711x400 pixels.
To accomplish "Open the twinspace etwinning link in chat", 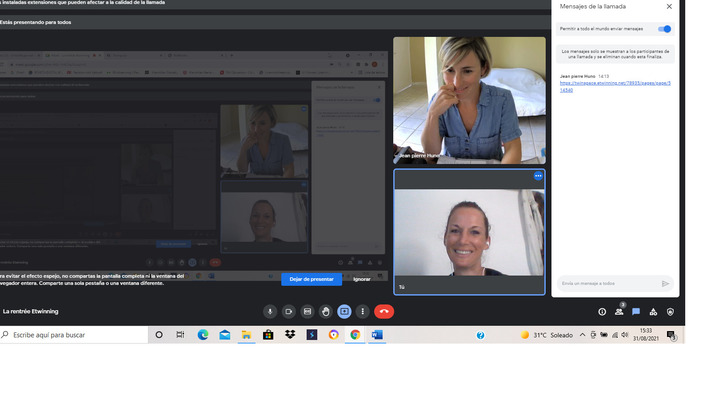I will [614, 87].
